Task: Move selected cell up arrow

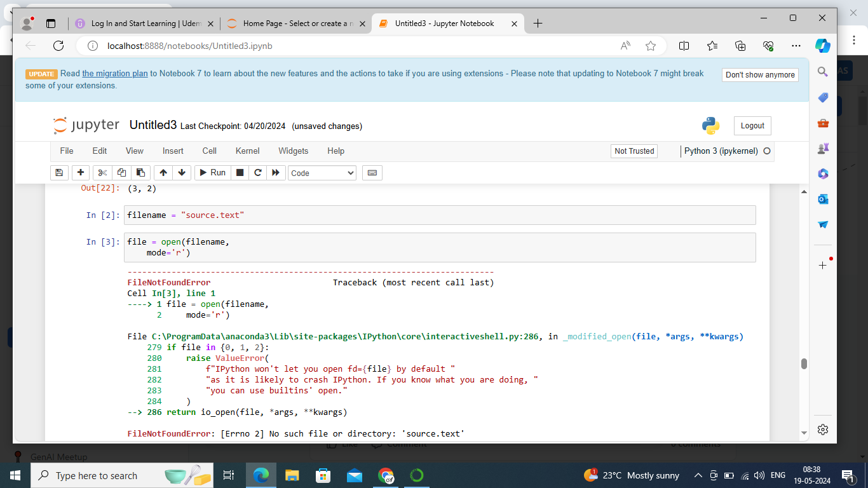Action: click(x=163, y=173)
